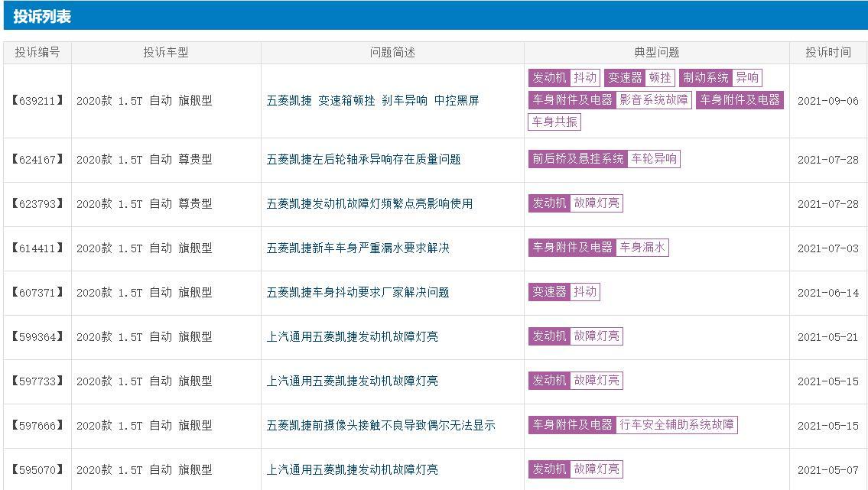Click the '行车安全辅助系统故障' tag
Image resolution: width=868 pixels, height=490 pixels.
point(677,424)
